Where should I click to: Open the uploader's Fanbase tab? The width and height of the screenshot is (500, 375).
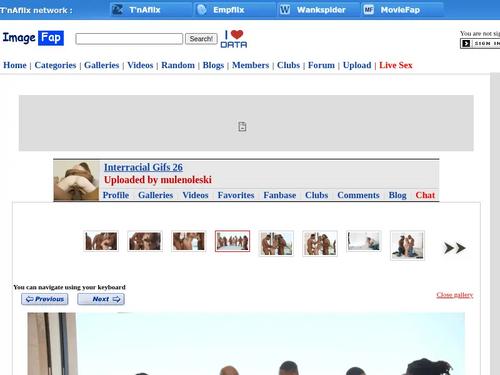click(x=280, y=195)
